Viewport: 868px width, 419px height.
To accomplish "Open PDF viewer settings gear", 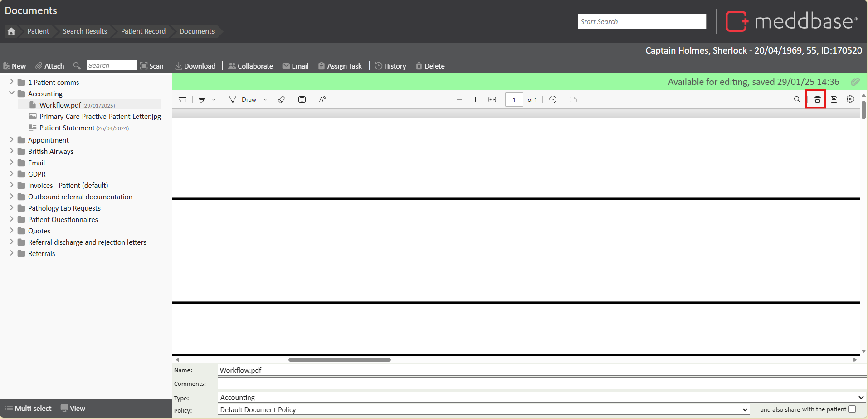I will 850,99.
